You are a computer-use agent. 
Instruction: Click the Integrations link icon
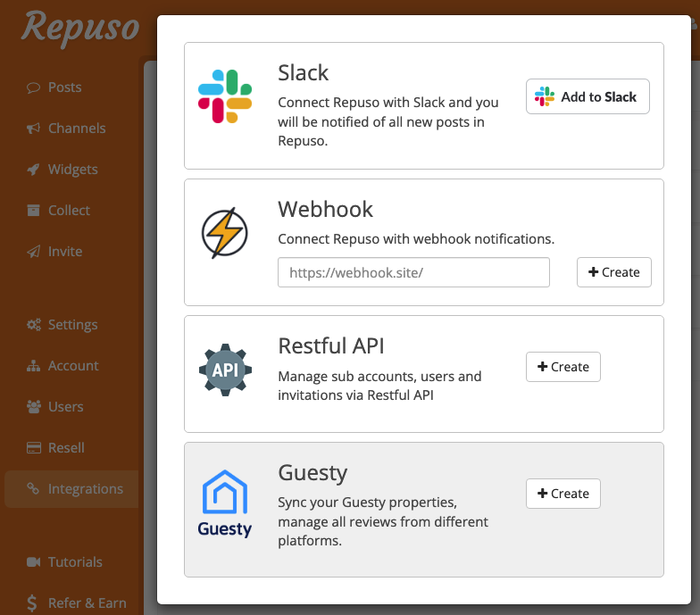pos(33,489)
